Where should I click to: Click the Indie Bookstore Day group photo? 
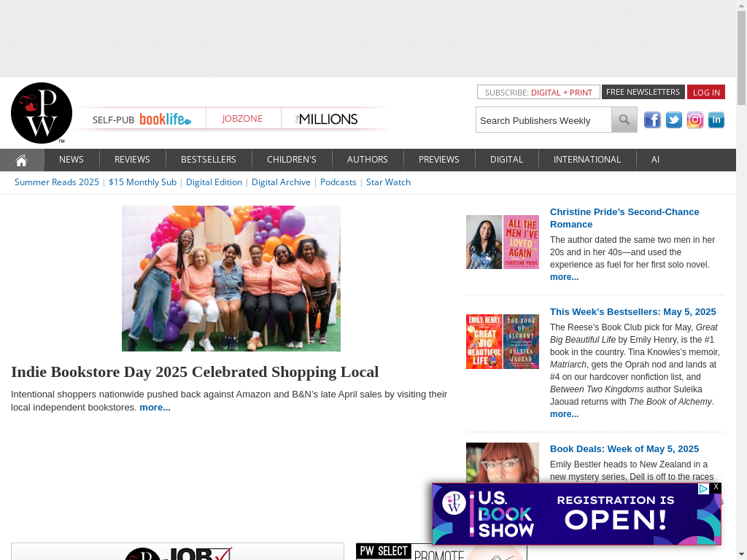pos(231,279)
